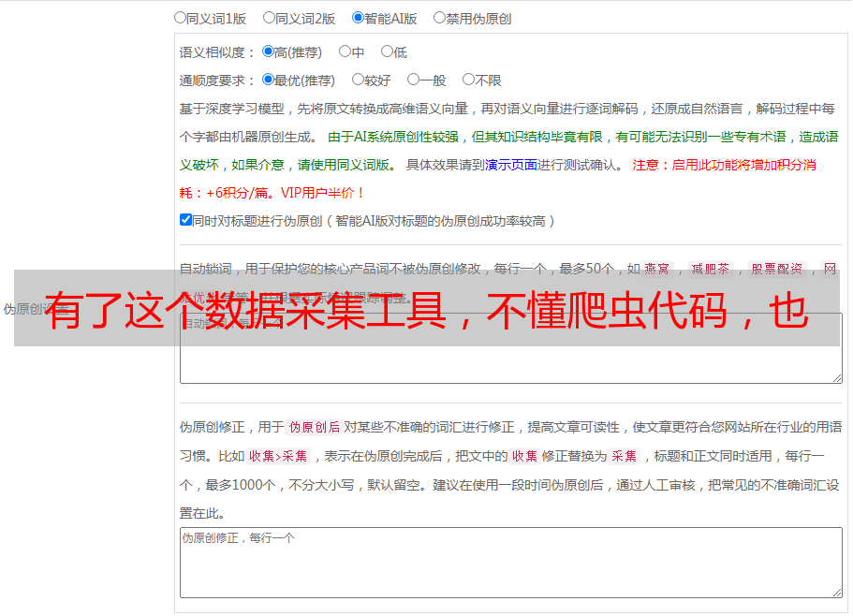Viewport: 853px width, 616px height.
Task: Click the 伪原创后 highlighted tag
Action: [314, 427]
